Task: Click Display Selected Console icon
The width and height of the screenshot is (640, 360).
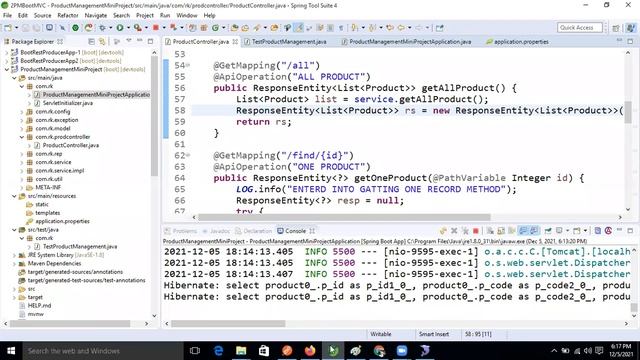Action: pyautogui.click(x=560, y=231)
